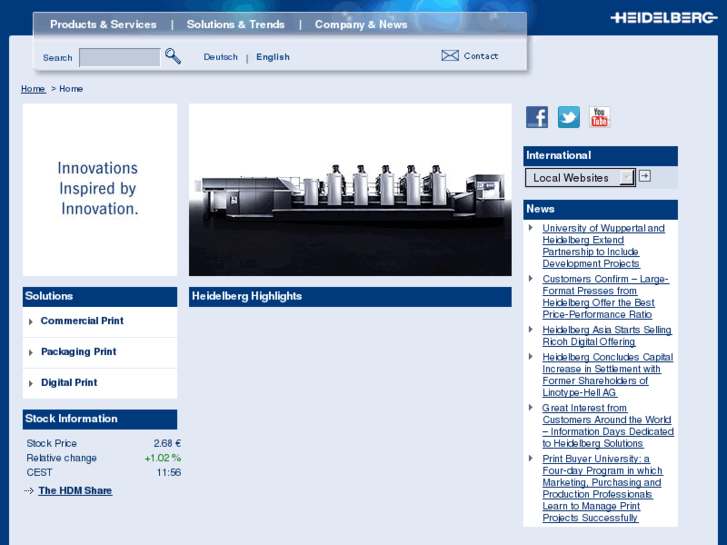Image resolution: width=727 pixels, height=545 pixels.
Task: Click the Stock Information header
Action: pos(100,419)
